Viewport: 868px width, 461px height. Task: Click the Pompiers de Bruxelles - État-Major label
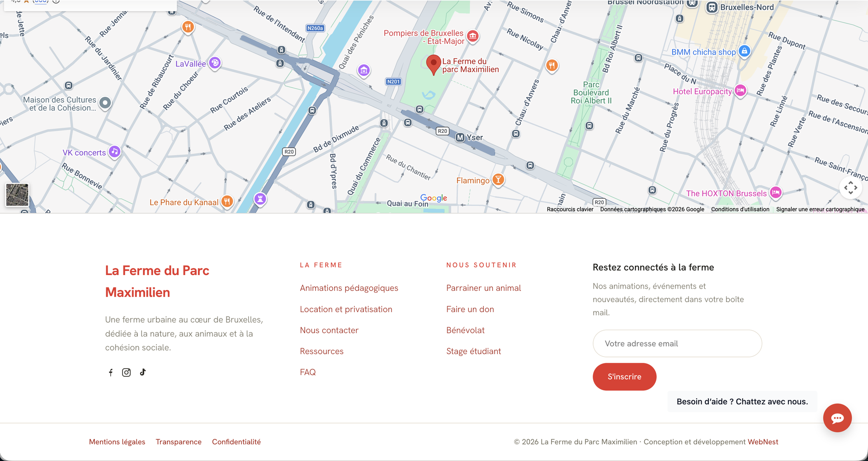[424, 37]
